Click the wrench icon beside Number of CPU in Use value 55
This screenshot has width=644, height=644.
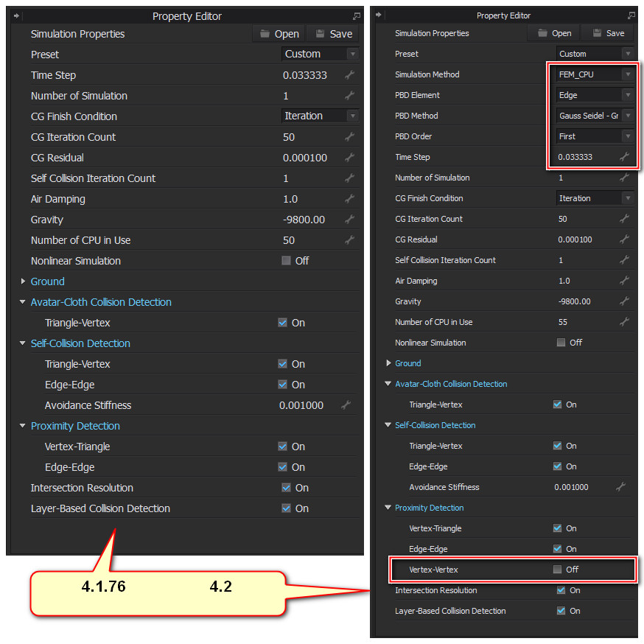(x=623, y=322)
